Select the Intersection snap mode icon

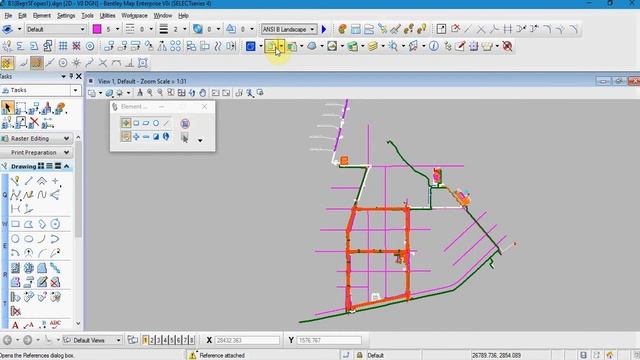103,63
